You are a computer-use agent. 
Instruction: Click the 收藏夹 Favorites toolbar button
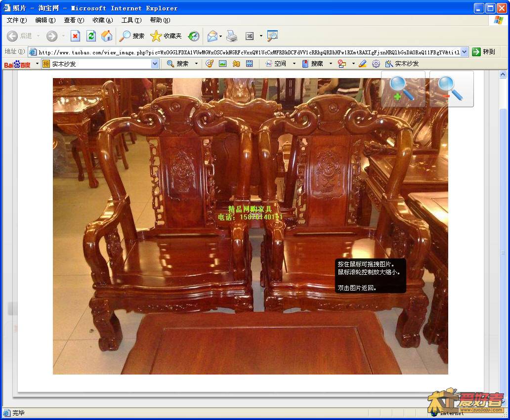coord(167,36)
